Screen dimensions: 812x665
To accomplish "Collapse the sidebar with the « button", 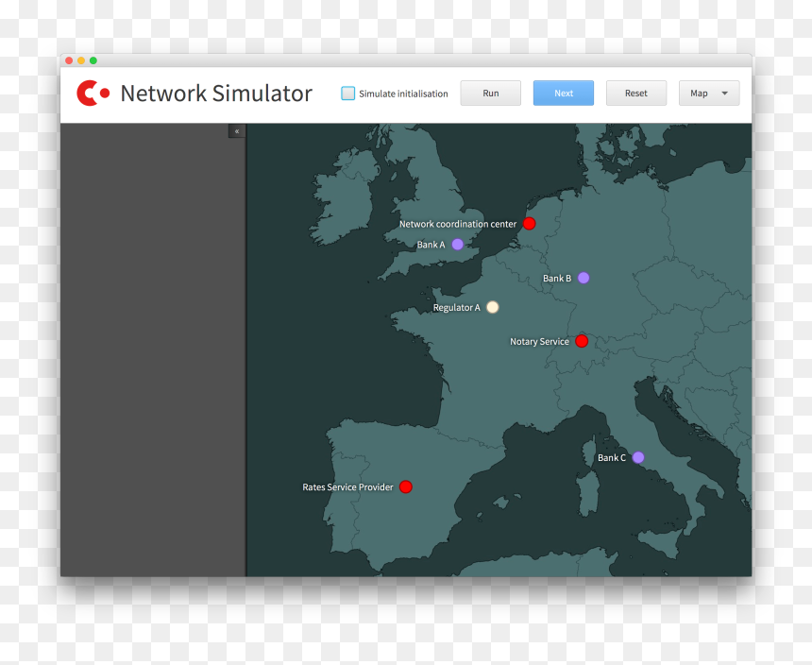I will coord(237,131).
